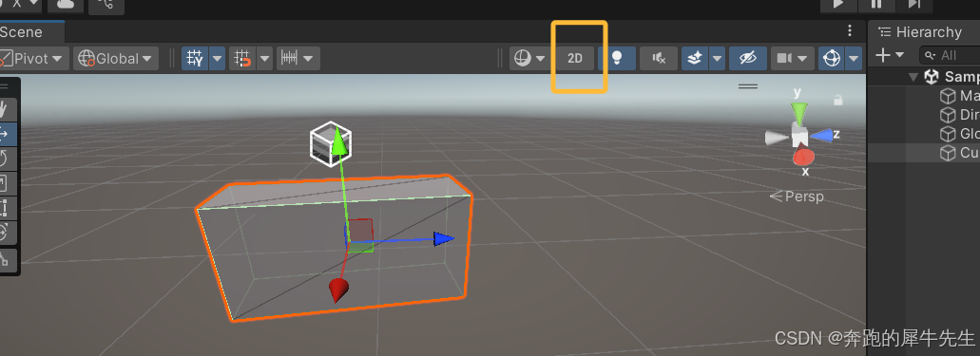Switch to the Hierarchy tab

[x=920, y=32]
